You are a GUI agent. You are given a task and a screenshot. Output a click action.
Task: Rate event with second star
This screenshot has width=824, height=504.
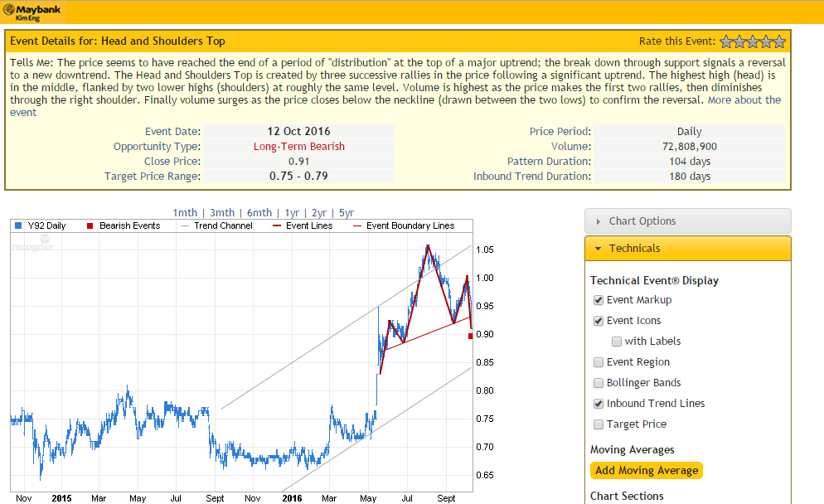(x=740, y=41)
